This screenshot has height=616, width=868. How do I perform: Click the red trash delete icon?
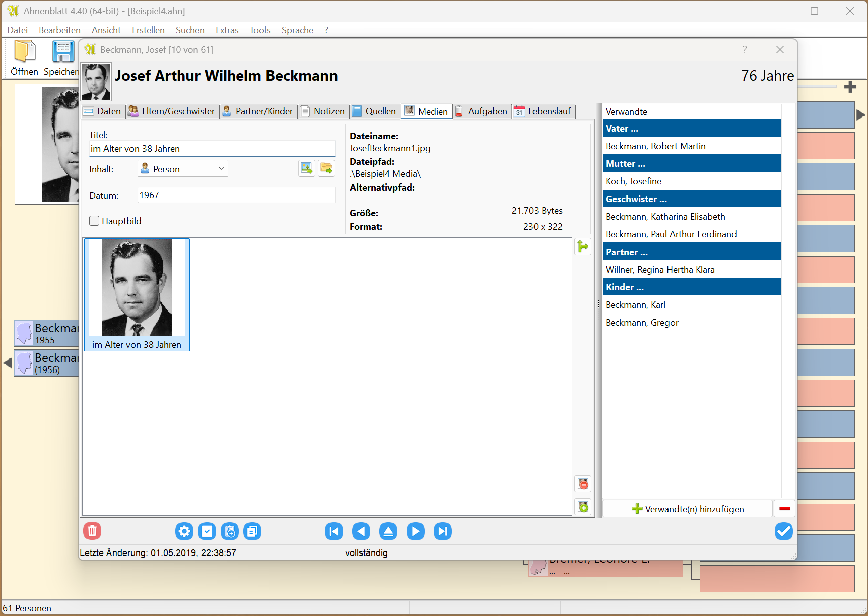92,531
